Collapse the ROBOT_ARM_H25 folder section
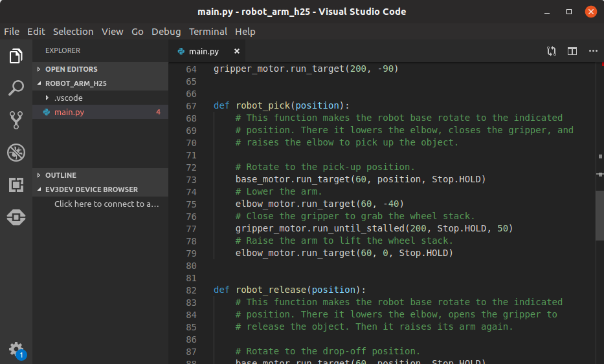This screenshot has width=604, height=364. coord(76,83)
